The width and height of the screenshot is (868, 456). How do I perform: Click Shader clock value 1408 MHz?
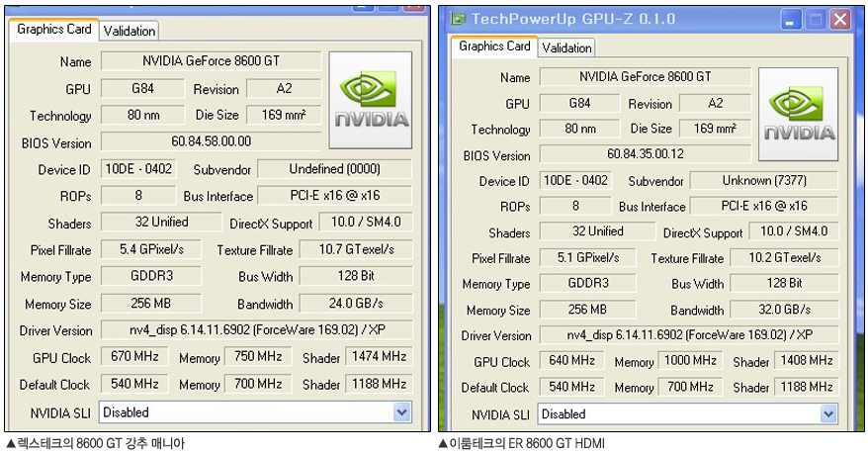807,361
